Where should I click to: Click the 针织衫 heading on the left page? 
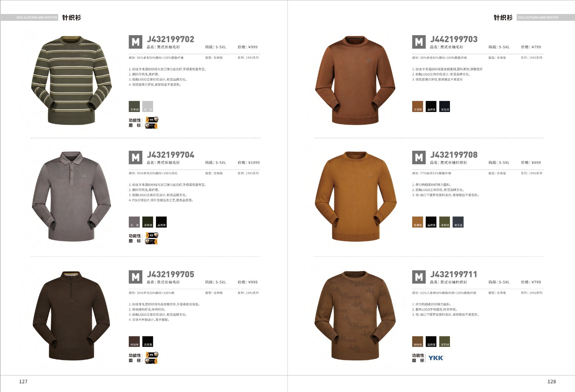pos(72,18)
